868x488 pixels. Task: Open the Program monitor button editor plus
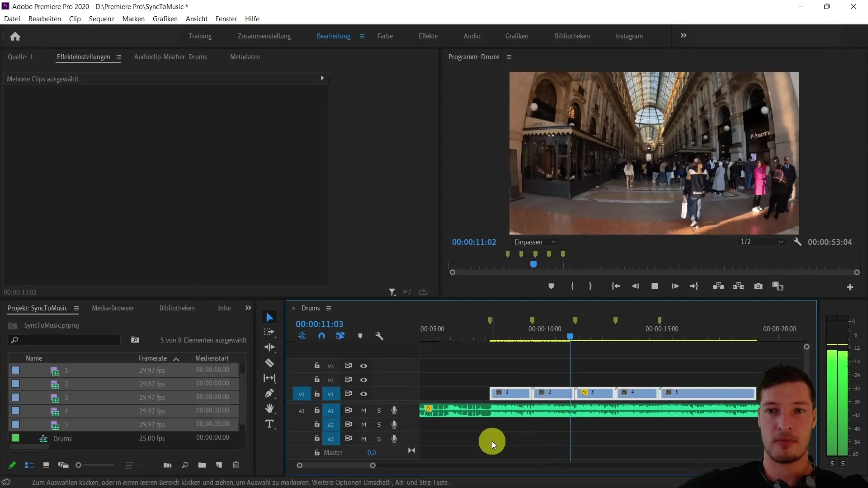850,287
